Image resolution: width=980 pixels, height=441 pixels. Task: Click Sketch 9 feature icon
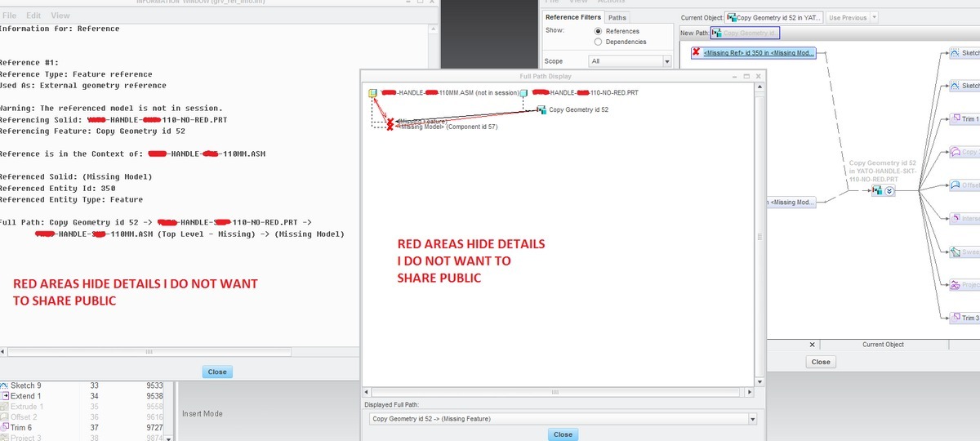coord(4,385)
